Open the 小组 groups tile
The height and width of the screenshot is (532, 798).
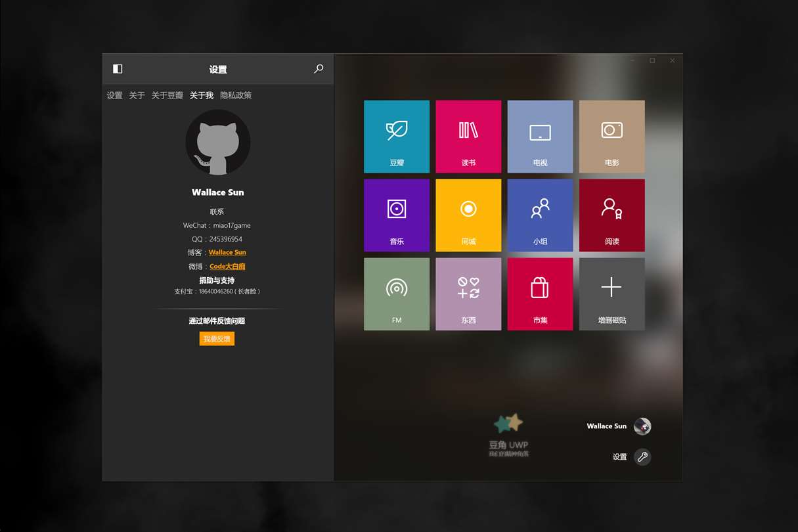click(540, 215)
